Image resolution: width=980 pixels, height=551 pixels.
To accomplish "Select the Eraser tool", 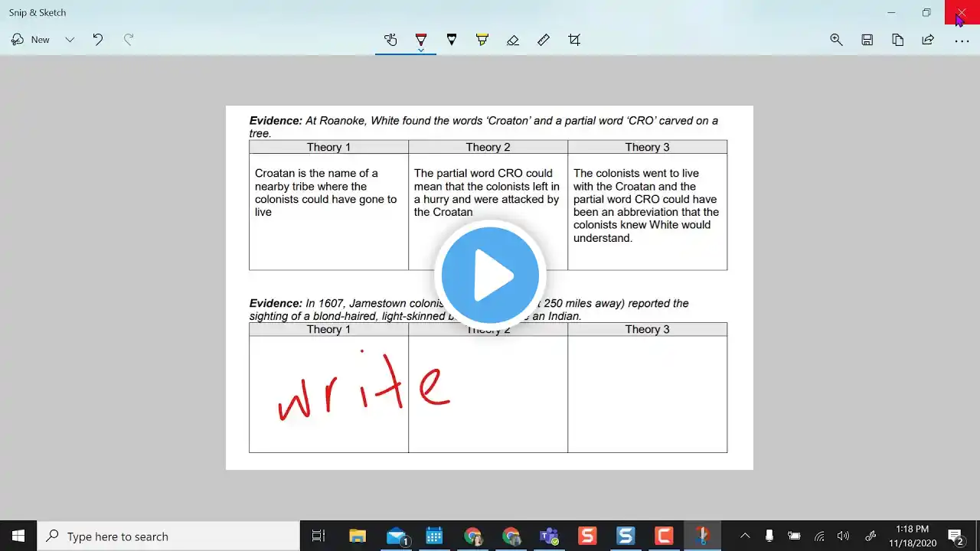I will 513,40.
